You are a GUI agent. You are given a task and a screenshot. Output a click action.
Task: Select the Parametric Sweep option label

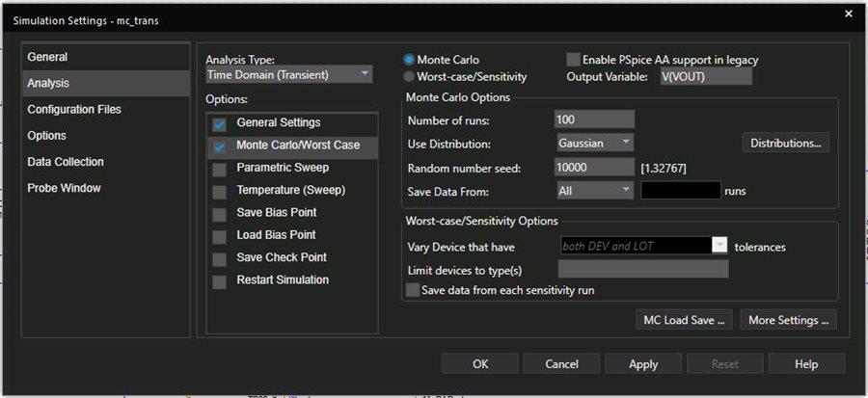(283, 168)
